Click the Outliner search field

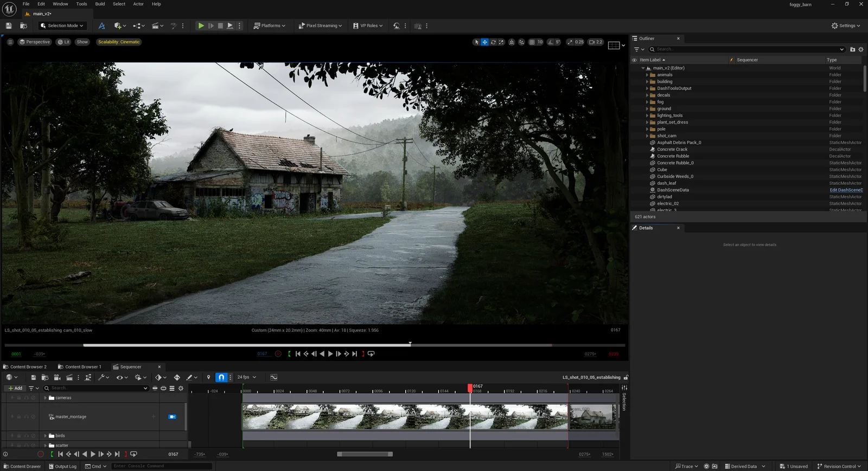tap(746, 49)
